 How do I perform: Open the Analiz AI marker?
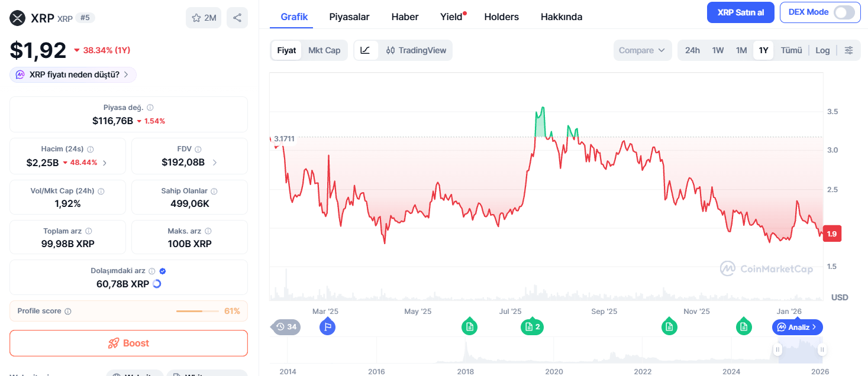coord(798,327)
